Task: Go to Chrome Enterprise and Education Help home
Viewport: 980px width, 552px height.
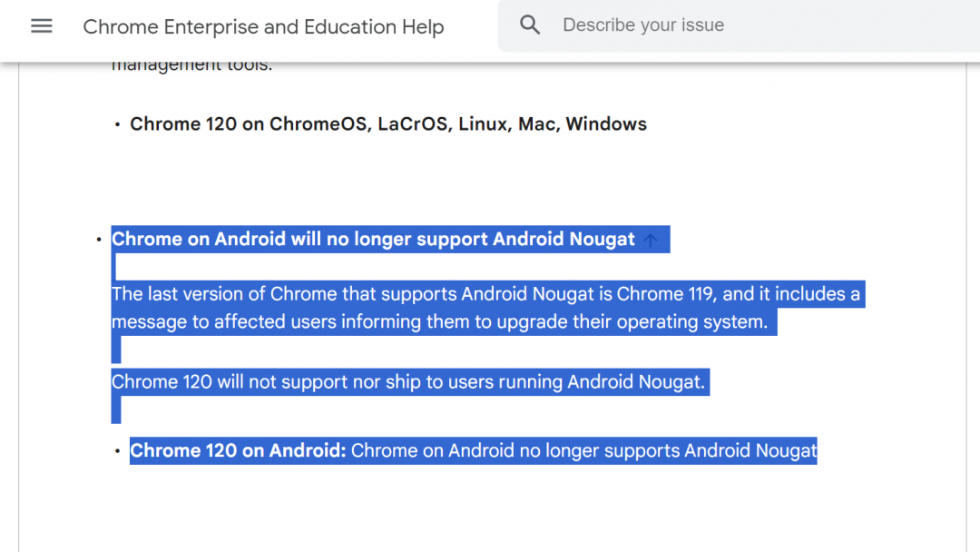Action: click(x=263, y=27)
